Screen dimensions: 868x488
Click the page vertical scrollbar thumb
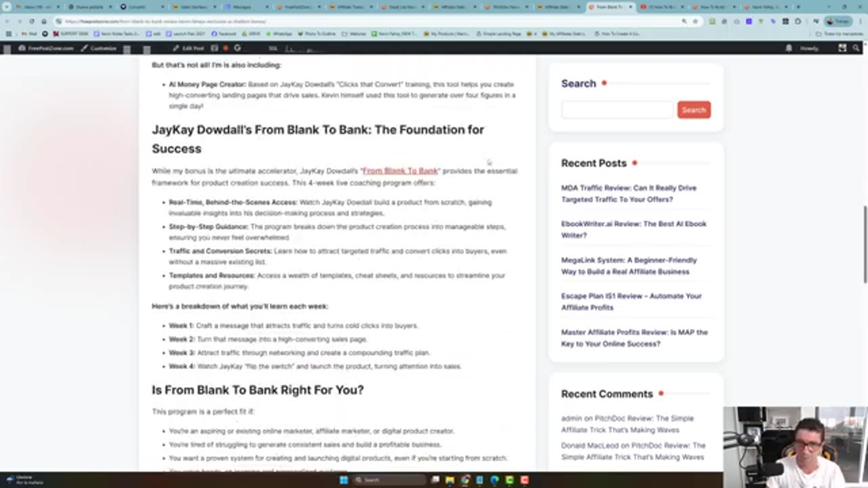pos(864,244)
